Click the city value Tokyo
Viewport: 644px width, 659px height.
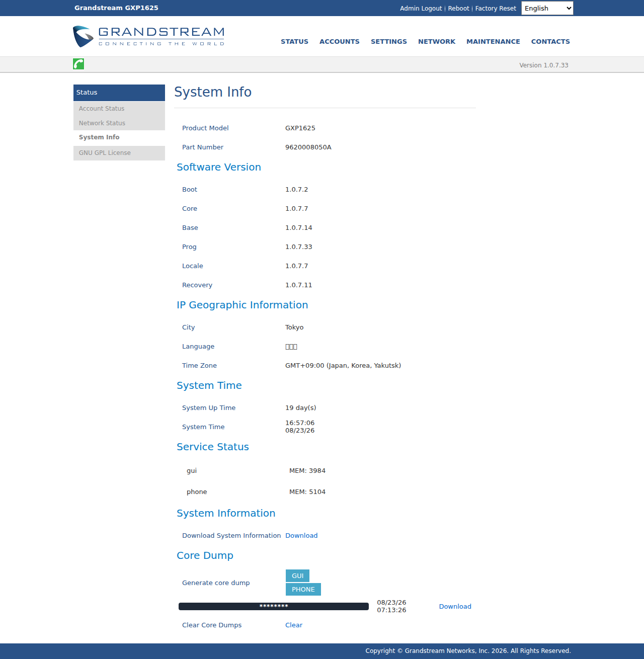[294, 327]
